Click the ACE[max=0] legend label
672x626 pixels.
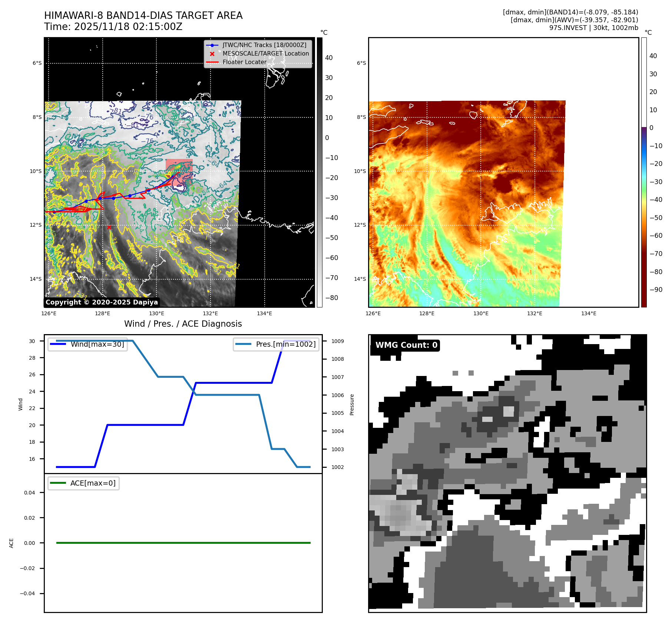click(93, 483)
